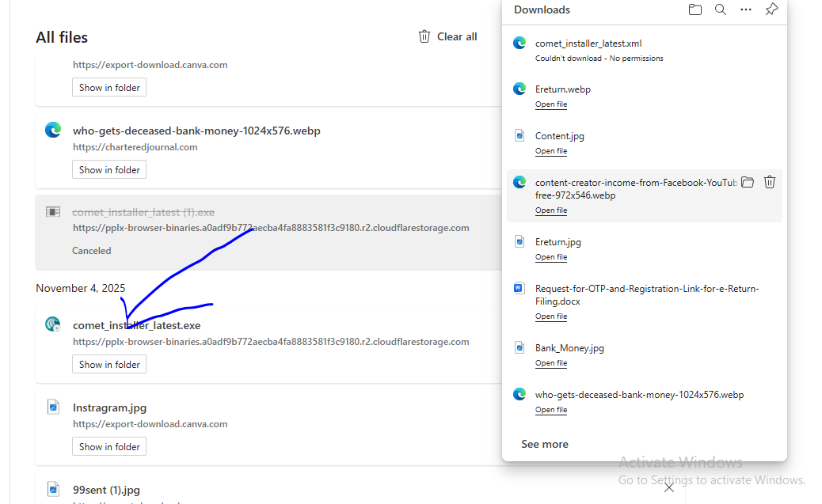Click the trash icon beside Clear all
This screenshot has height=504, width=822.
pyautogui.click(x=424, y=36)
